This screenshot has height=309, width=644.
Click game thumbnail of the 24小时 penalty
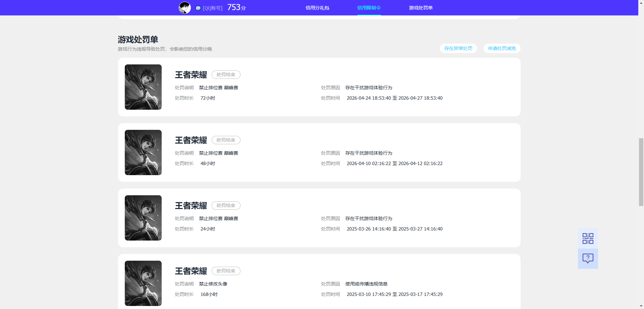143,218
